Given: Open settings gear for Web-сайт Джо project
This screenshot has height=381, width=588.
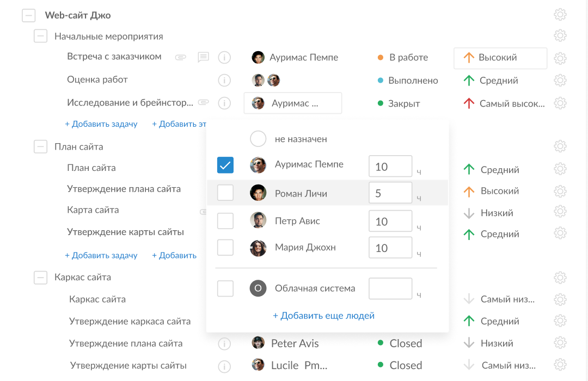Looking at the screenshot, I should [x=560, y=15].
